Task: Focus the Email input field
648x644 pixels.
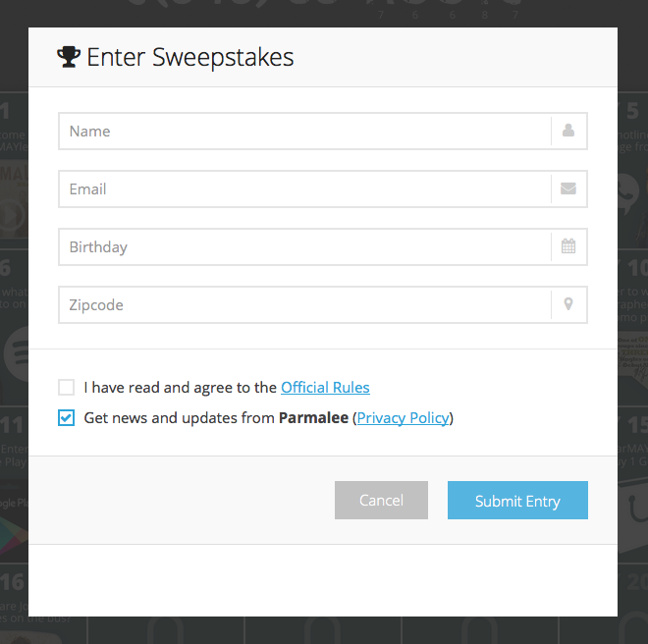Action: (305, 188)
